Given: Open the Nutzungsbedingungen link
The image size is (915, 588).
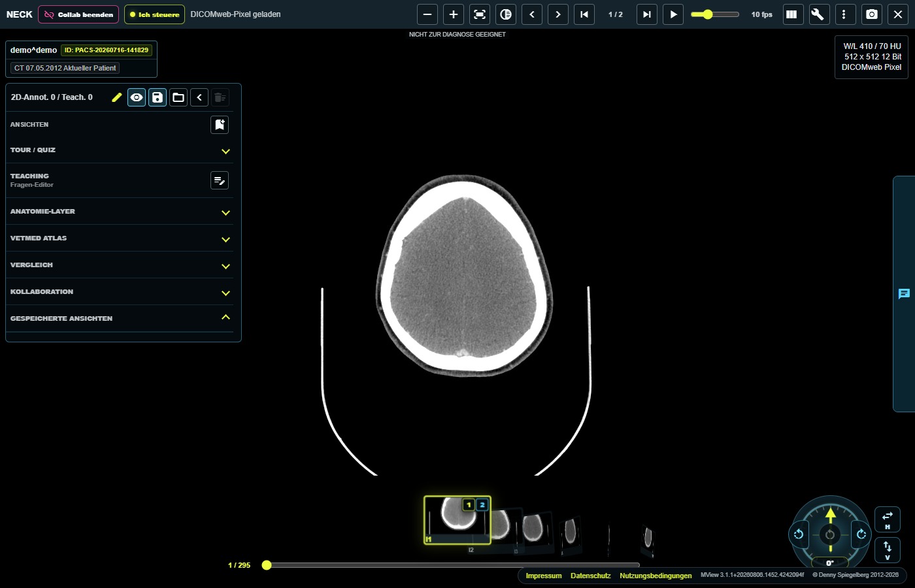Looking at the screenshot, I should [656, 576].
